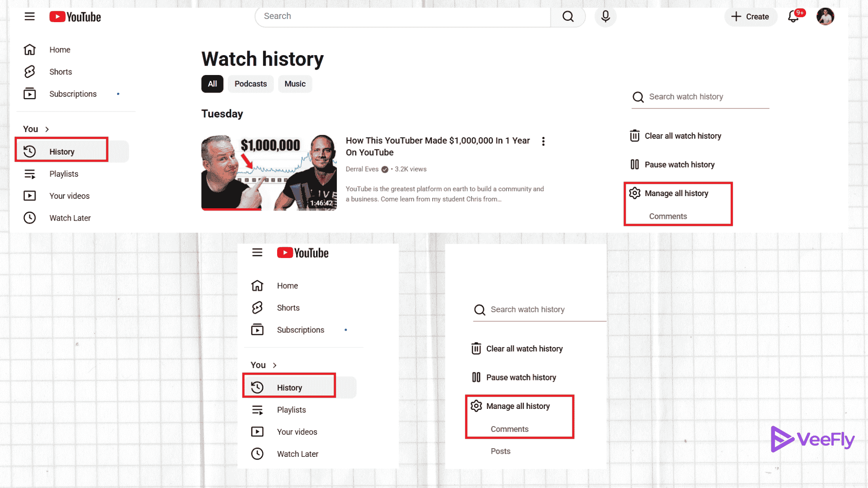Enable the Podcasts history filter
This screenshot has width=868, height=488.
coord(250,84)
